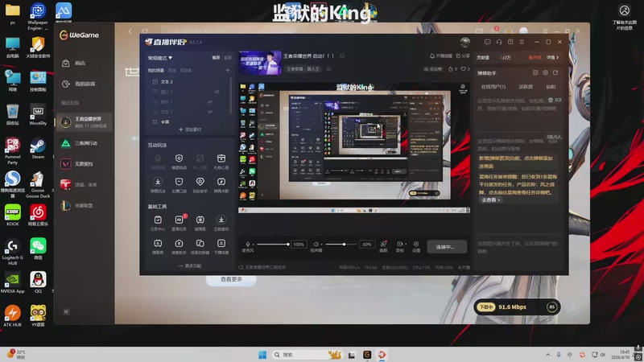The height and width of the screenshot is (362, 644).
Task: Open 场景切换器 under 基础工具
Action: click(200, 246)
